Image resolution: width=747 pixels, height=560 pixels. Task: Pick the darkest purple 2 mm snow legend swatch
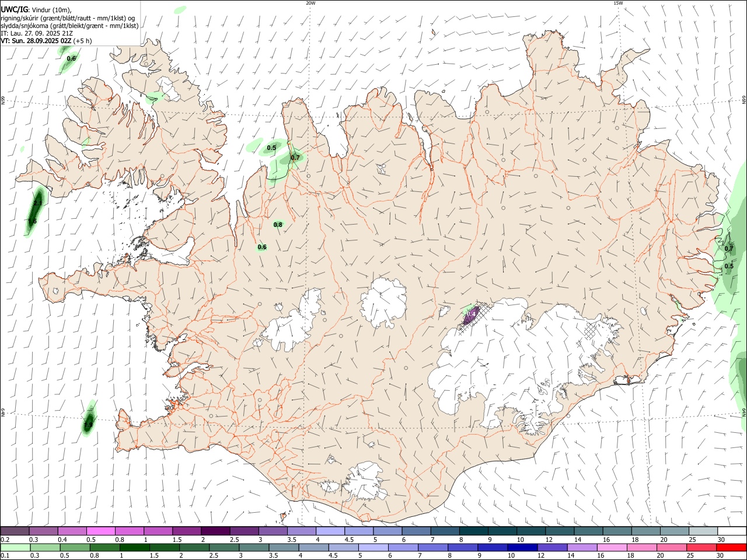click(x=215, y=531)
